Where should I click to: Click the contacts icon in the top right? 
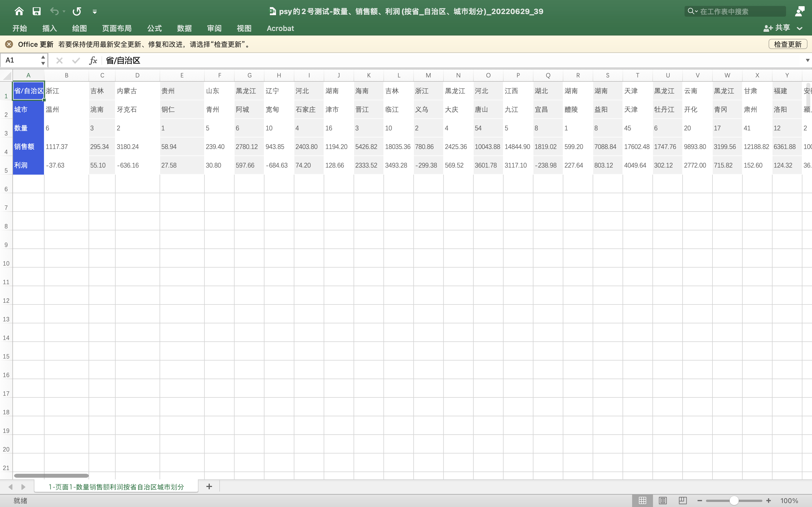(800, 11)
